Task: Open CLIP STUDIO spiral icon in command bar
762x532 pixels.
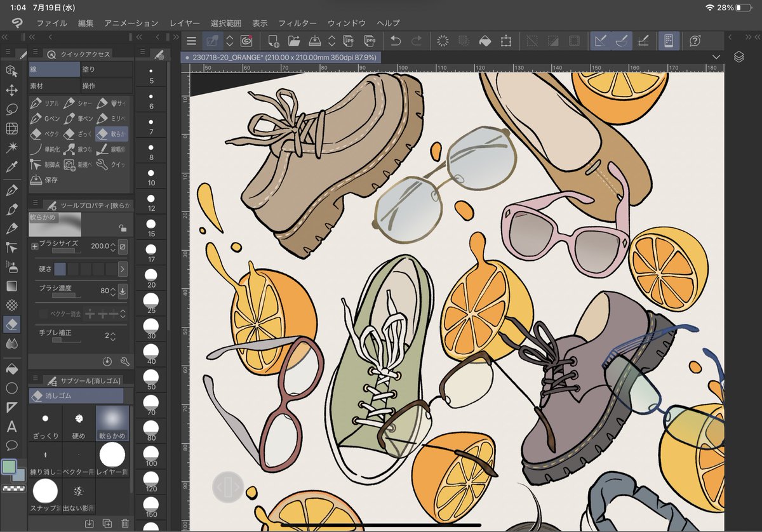Action: (247, 41)
